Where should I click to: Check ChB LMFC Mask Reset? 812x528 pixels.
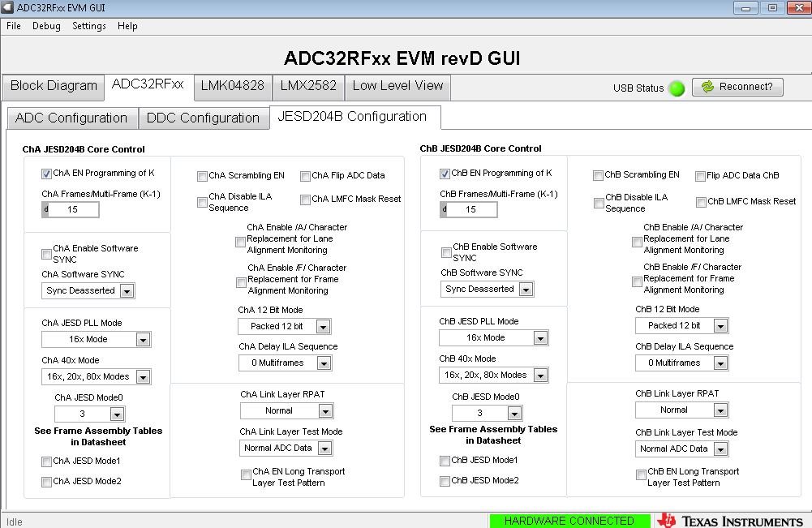point(701,203)
